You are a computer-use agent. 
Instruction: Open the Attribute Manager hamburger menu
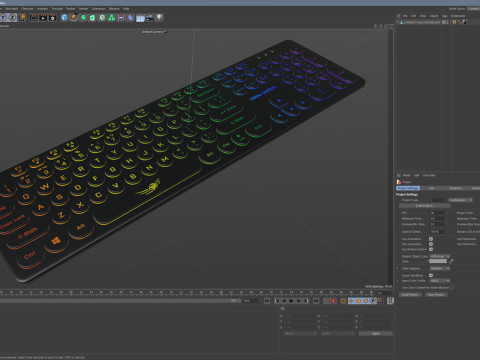pos(398,175)
